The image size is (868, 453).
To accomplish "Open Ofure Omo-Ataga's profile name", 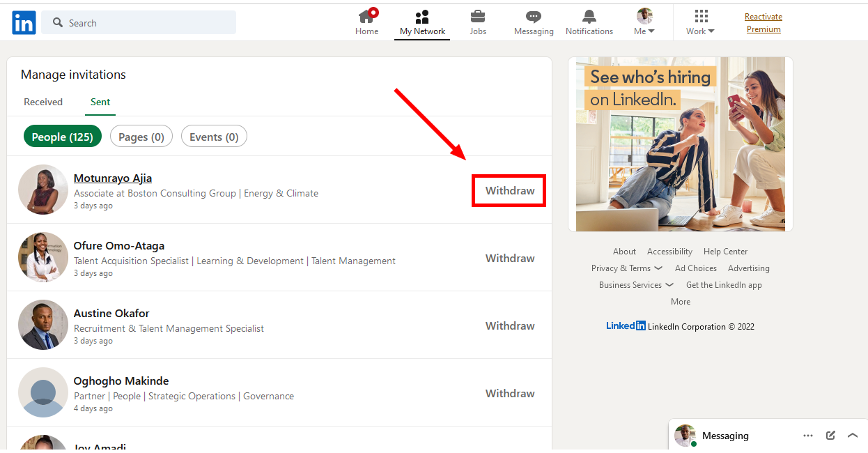I will [119, 246].
